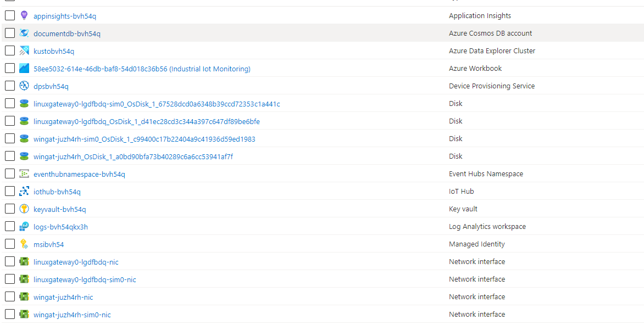Check the checkbox for linuxgateway0-lgdfbdq-nic
Screen dimensions: 644x325
point(9,261)
